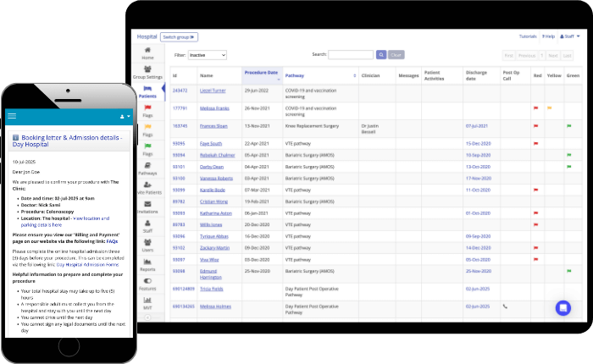
Task: Click patient id 243472
Action: point(180,91)
